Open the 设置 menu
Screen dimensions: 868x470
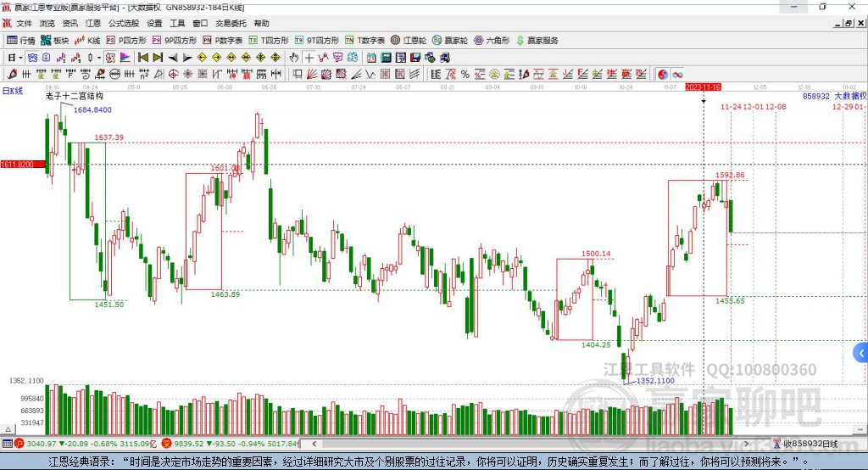154,23
